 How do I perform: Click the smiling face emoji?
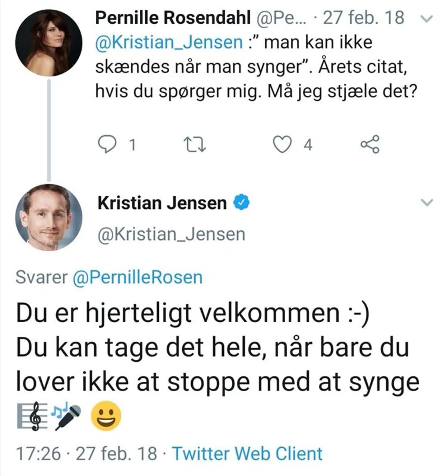coord(106,416)
